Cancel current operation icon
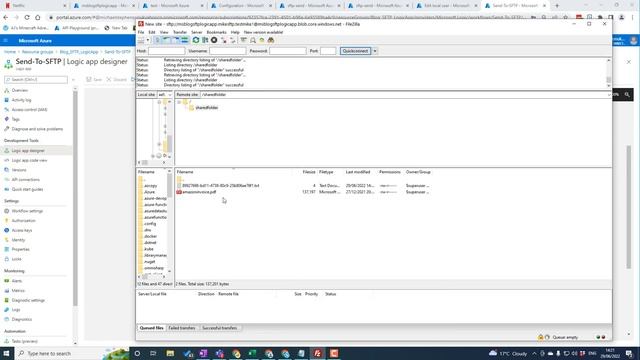The height and width of the screenshot is (360, 640). (x=214, y=40)
